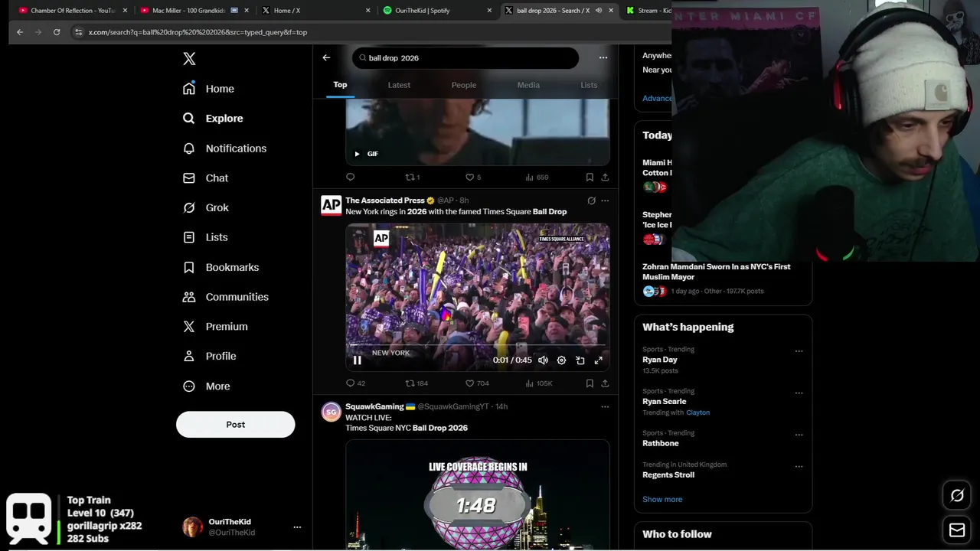Reply to AP post with 42 replies

[356, 383]
